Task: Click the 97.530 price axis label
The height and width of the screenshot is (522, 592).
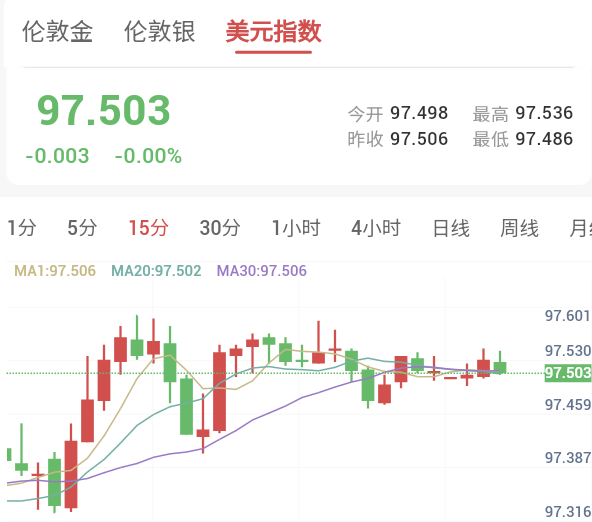Action: [567, 351]
